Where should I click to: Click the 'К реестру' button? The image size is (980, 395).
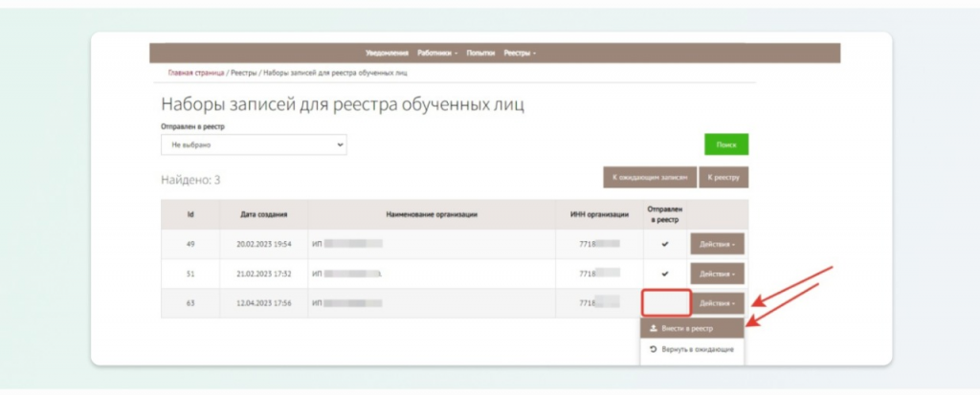724,177
